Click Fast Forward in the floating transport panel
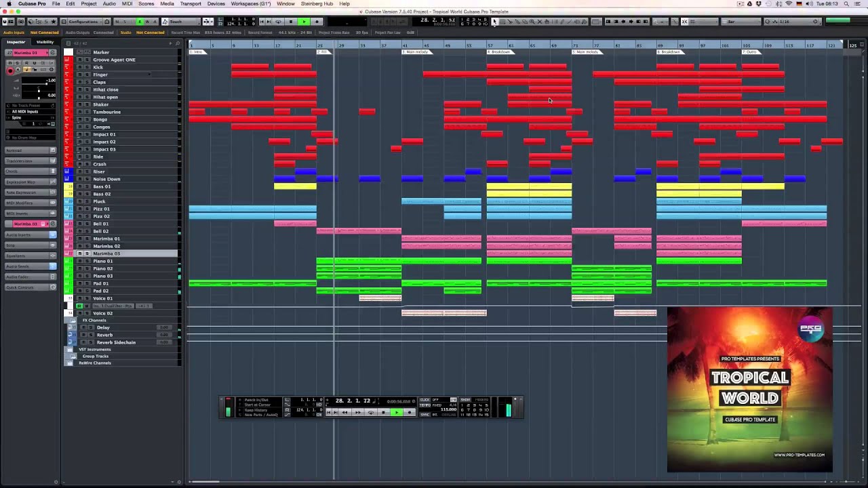The width and height of the screenshot is (868, 488). point(358,412)
